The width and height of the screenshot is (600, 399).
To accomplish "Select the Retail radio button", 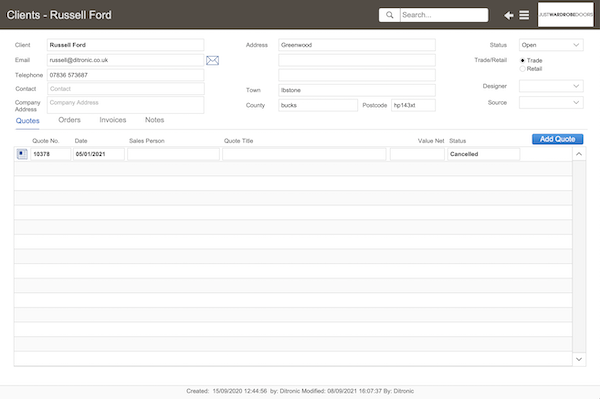I will (x=522, y=69).
